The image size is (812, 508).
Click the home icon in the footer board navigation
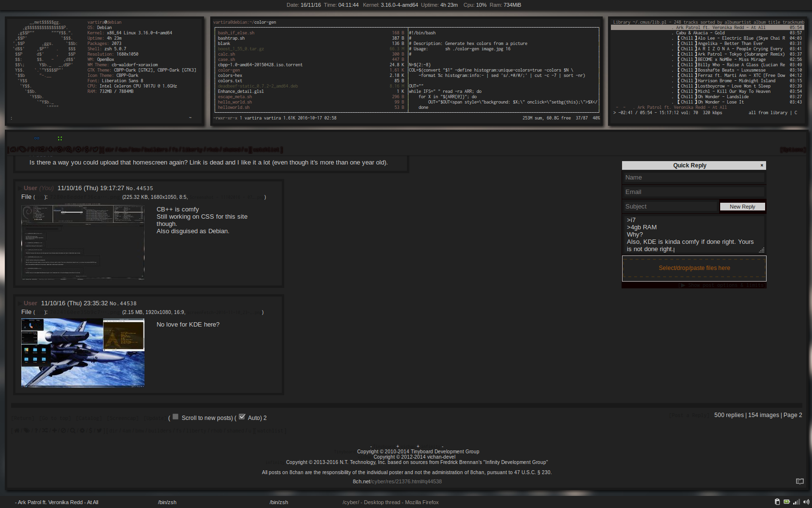[x=17, y=430]
